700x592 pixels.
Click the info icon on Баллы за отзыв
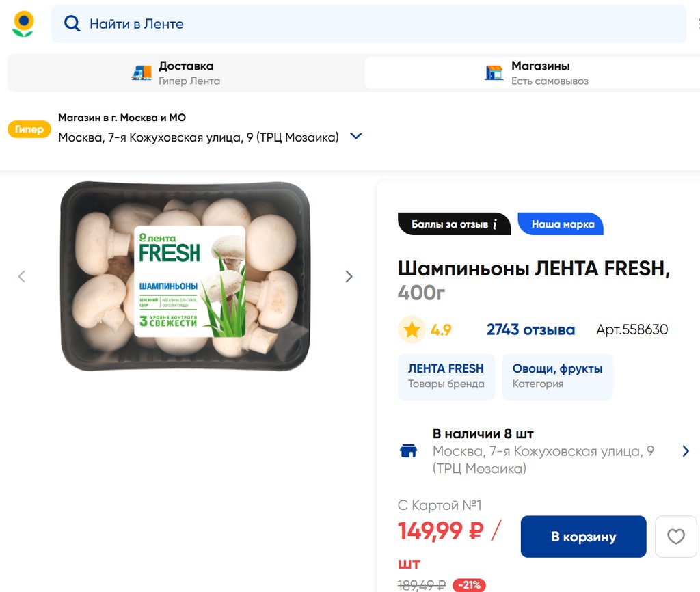coord(494,224)
